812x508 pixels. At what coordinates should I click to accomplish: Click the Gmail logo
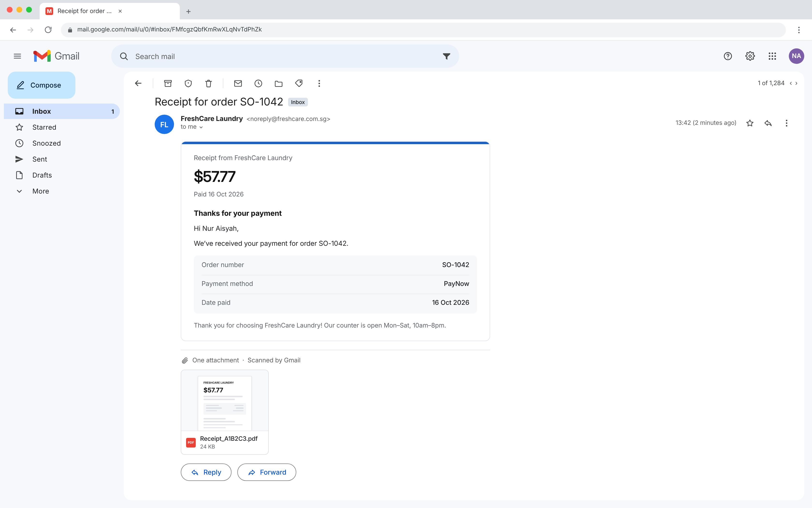pyautogui.click(x=56, y=56)
